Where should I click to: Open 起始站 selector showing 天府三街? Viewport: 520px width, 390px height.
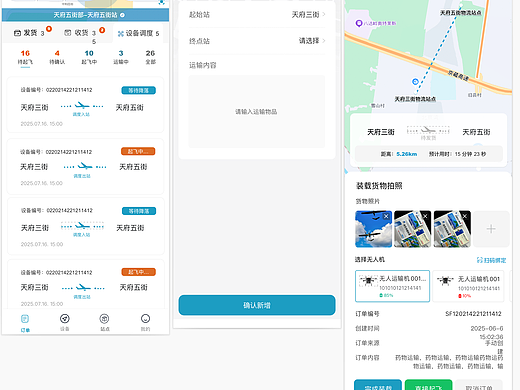pyautogui.click(x=257, y=15)
